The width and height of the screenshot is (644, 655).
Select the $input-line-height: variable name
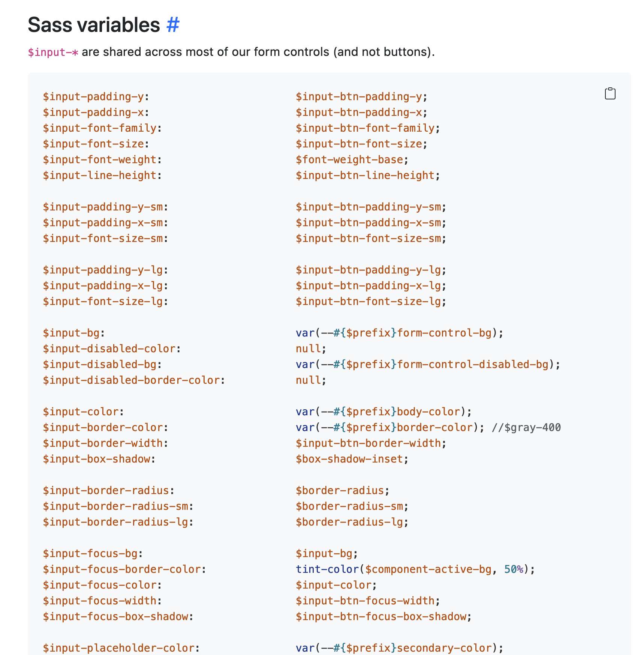pyautogui.click(x=102, y=176)
